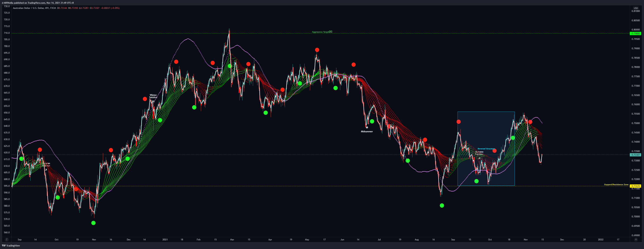Click the Z timezone button at bottom-left
Image resolution: width=644 pixels, height=249 pixels.
point(7,240)
